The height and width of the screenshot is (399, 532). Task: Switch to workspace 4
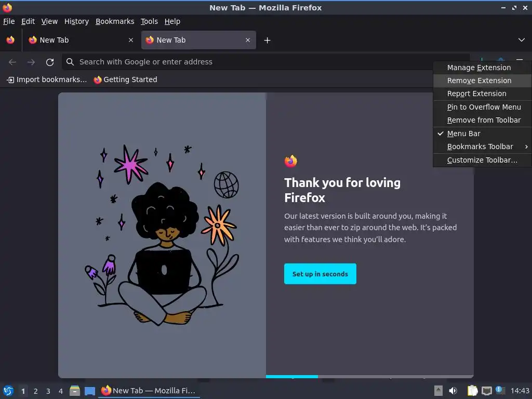coord(61,391)
